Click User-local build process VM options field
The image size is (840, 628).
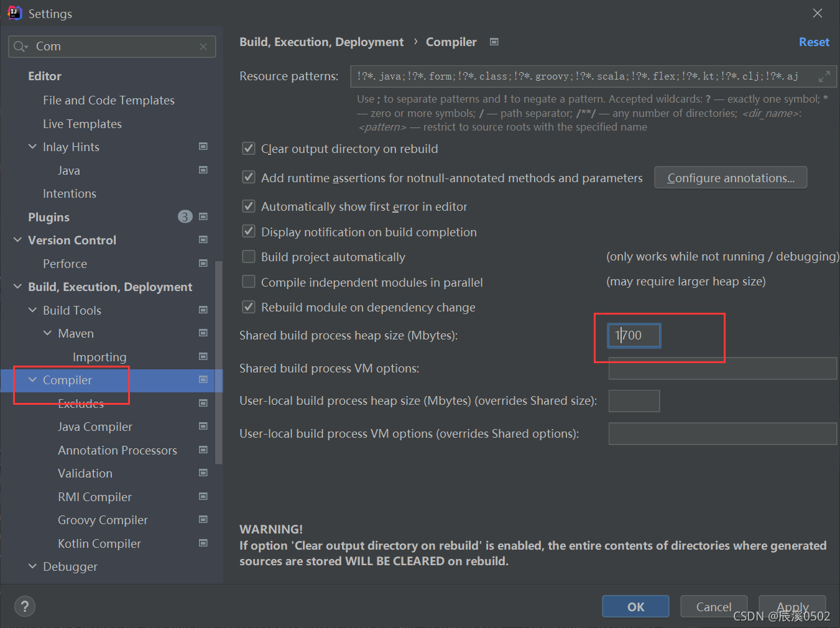coord(722,433)
